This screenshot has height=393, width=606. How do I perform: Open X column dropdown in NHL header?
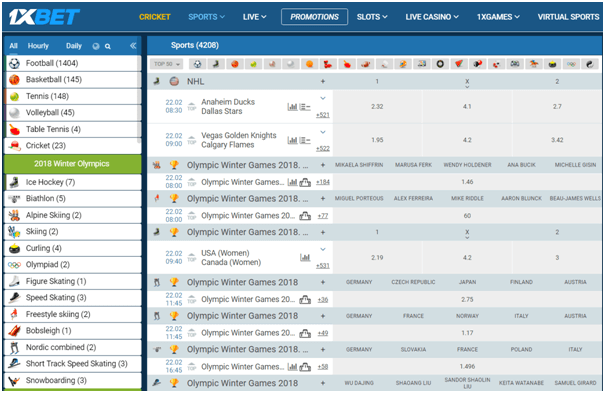point(467,83)
